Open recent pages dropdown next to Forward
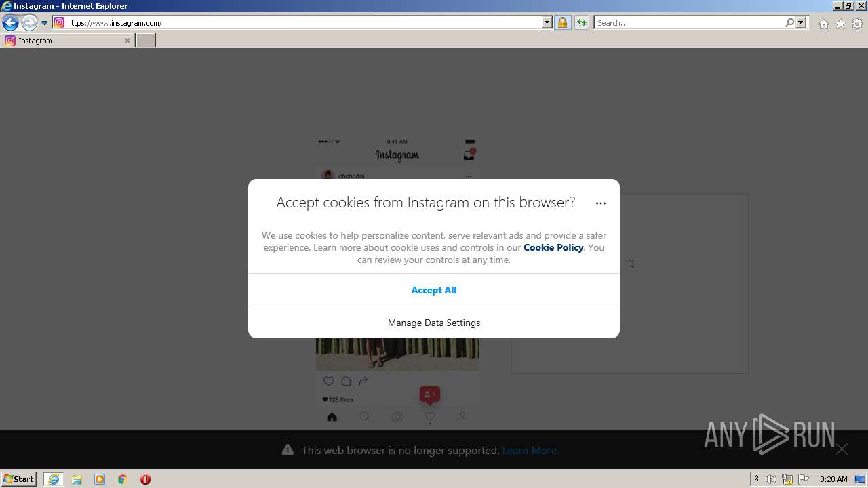This screenshot has width=868, height=488. (45, 23)
